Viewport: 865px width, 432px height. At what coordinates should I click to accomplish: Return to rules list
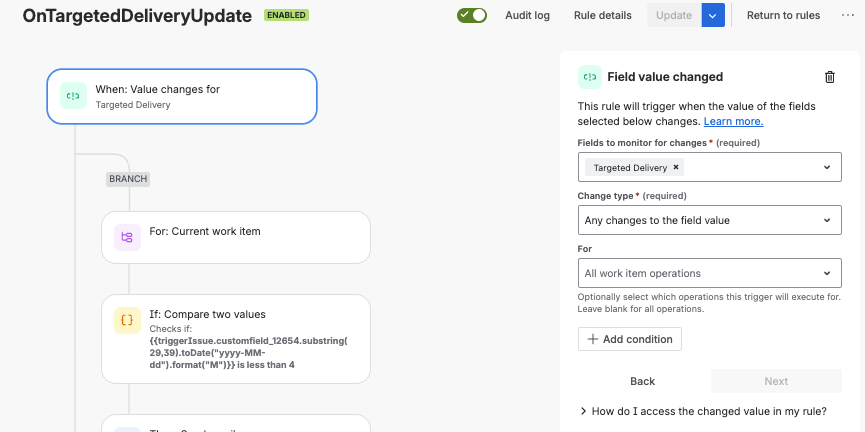click(783, 15)
